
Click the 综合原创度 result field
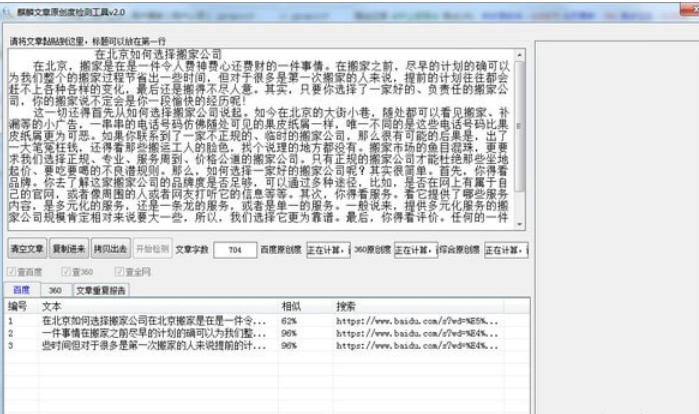[x=506, y=249]
